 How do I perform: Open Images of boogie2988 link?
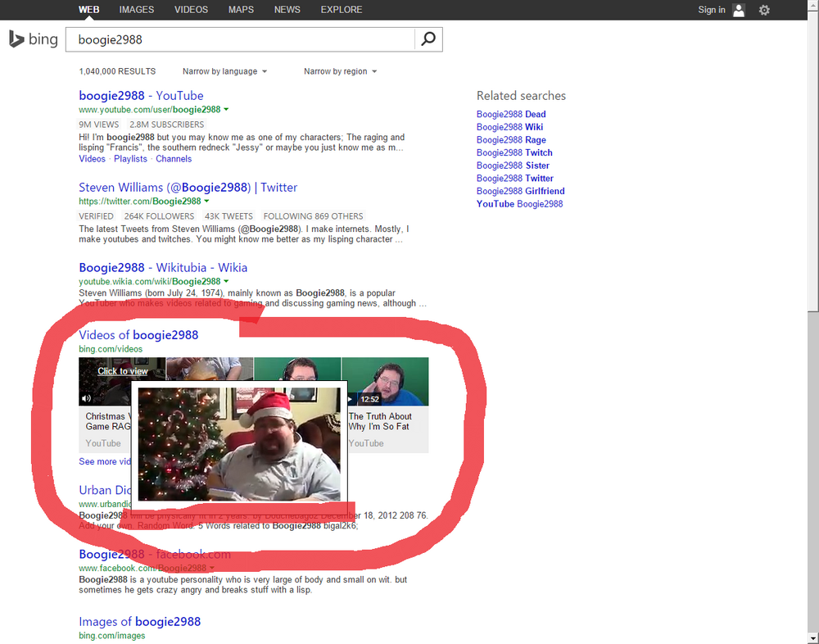coord(139,622)
